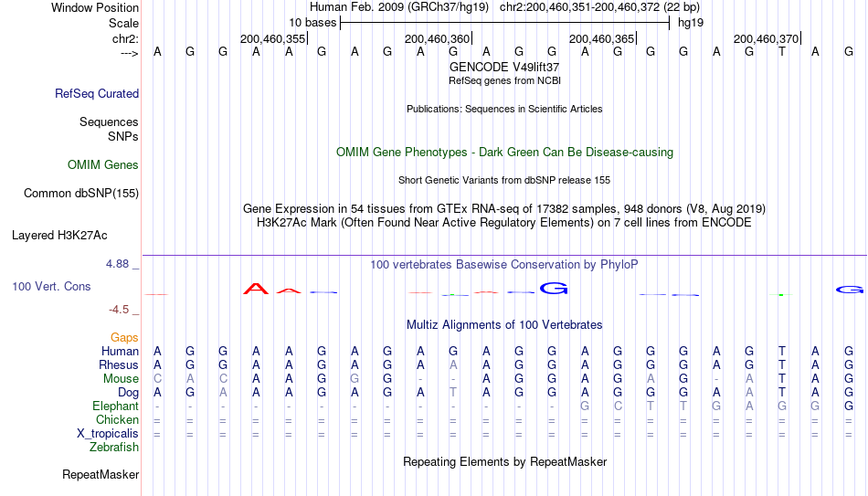Click Publications: Sequences in Scientific Articles title
Screen dimensions: 868x496
[x=504, y=109]
